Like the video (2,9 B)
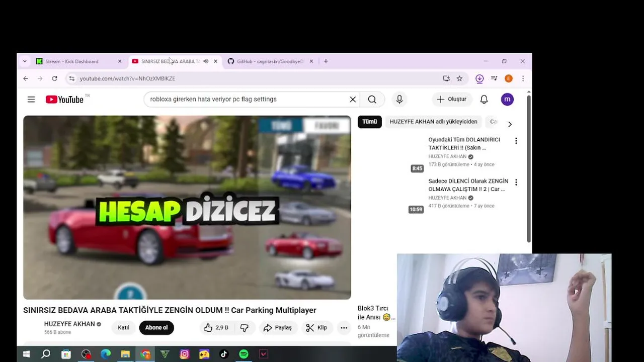Screen dimensions: 644x362 pos(216,328)
